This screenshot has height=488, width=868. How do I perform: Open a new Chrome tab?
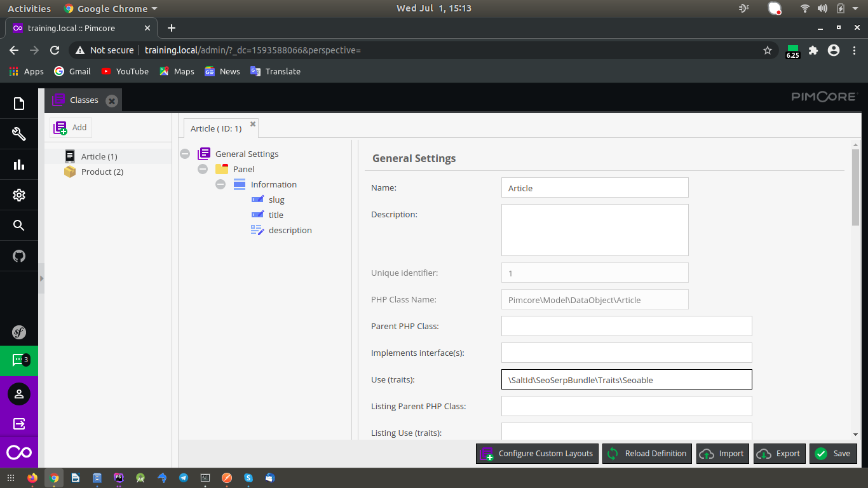click(x=172, y=28)
